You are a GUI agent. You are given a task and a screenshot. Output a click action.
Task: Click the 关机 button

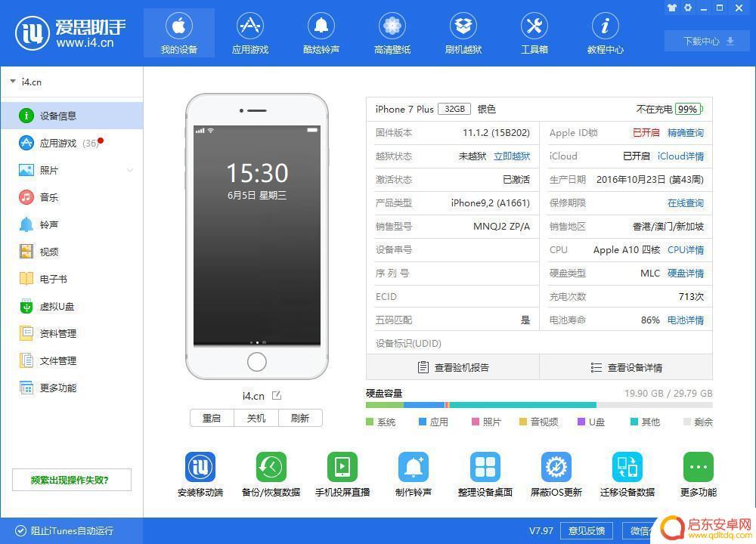(x=256, y=419)
